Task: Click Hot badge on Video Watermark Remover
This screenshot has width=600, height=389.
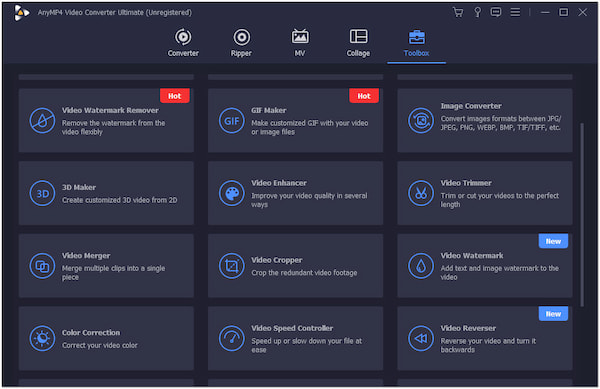Action: 174,96
